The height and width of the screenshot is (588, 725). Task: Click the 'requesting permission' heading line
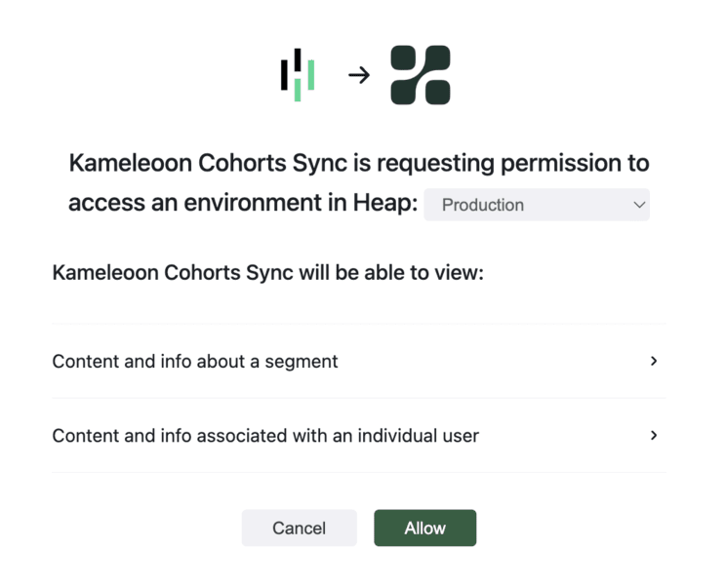[358, 163]
